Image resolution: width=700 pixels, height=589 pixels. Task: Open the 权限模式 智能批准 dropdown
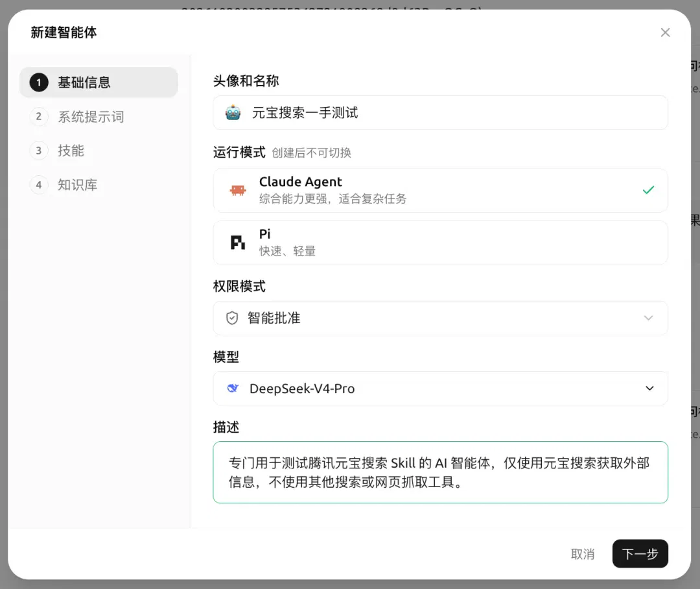(440, 319)
